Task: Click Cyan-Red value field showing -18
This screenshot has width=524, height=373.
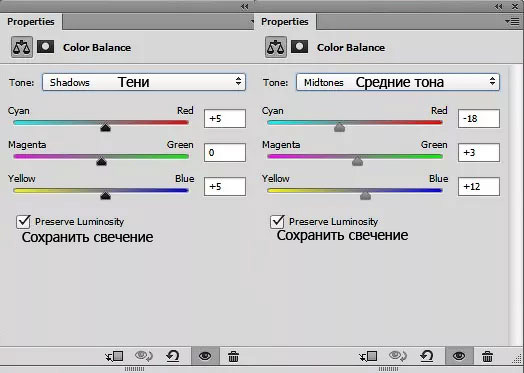Action: pos(479,118)
